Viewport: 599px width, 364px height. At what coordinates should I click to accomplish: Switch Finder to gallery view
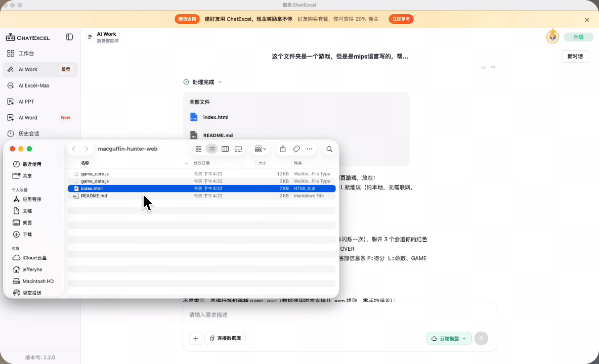pyautogui.click(x=238, y=149)
